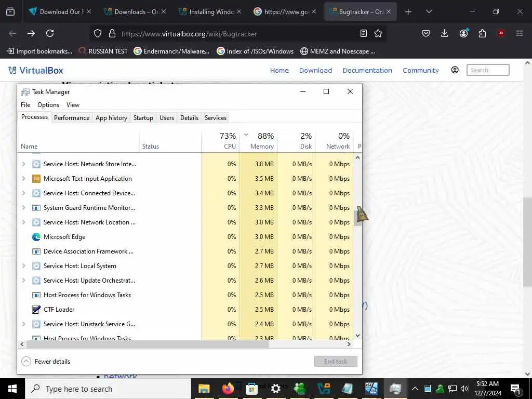Open the Documentation link on VirtualBox site
The width and height of the screenshot is (532, 399).
(367, 70)
